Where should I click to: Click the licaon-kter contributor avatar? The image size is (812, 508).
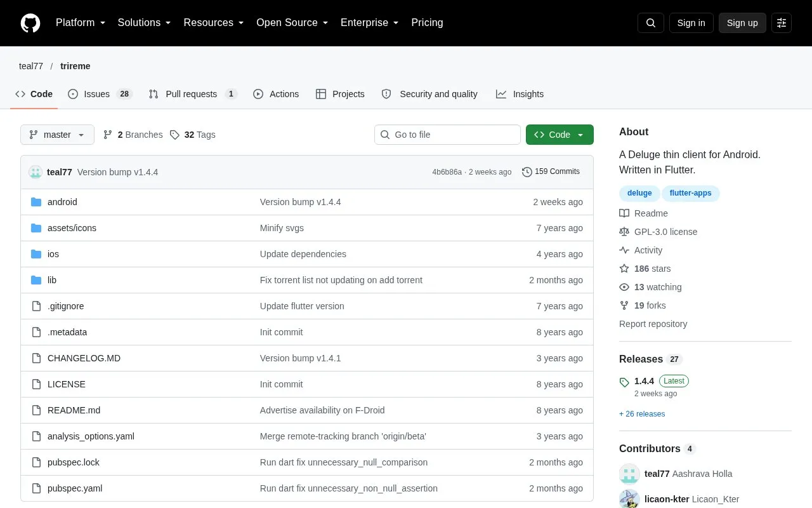(629, 499)
